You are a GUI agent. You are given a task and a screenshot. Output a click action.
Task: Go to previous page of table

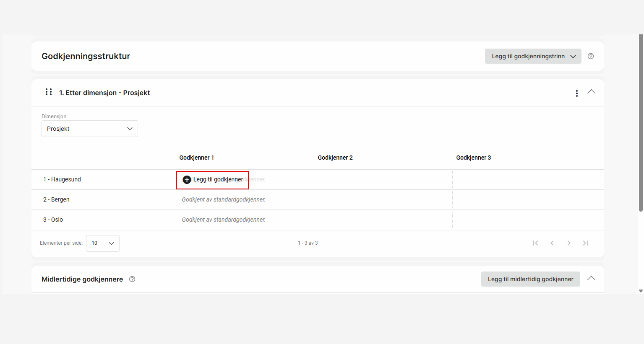coord(552,243)
